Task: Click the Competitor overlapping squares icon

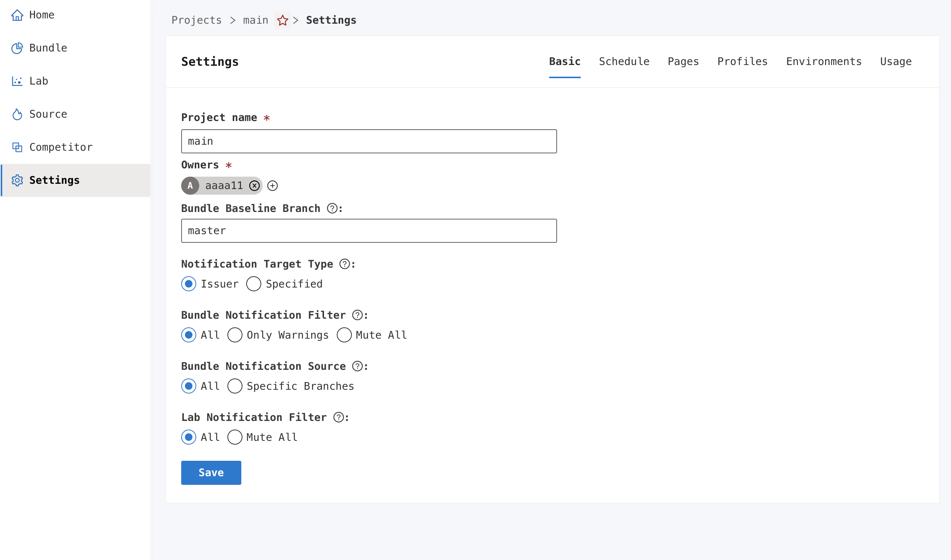Action: [x=17, y=147]
